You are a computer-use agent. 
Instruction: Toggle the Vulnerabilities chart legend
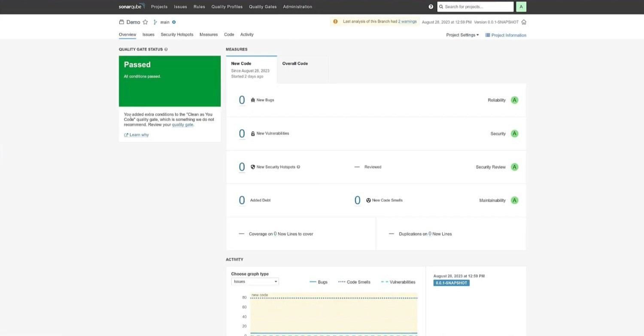(x=398, y=282)
